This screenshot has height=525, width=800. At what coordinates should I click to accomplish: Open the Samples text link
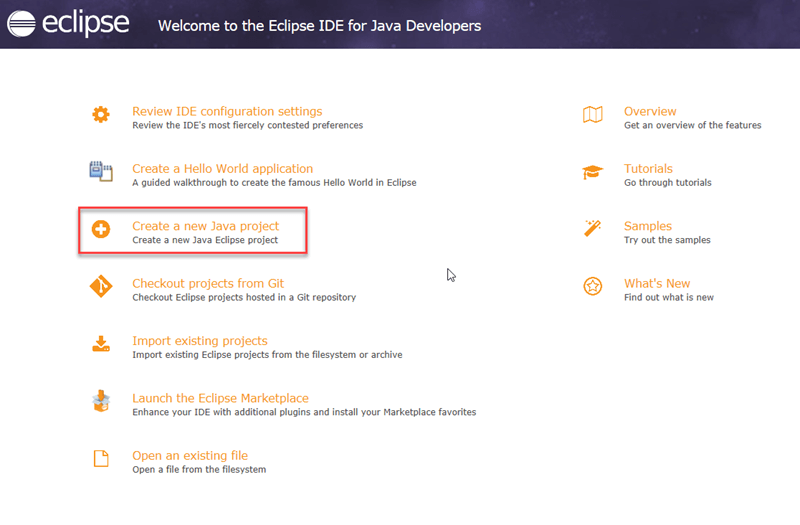coord(647,226)
